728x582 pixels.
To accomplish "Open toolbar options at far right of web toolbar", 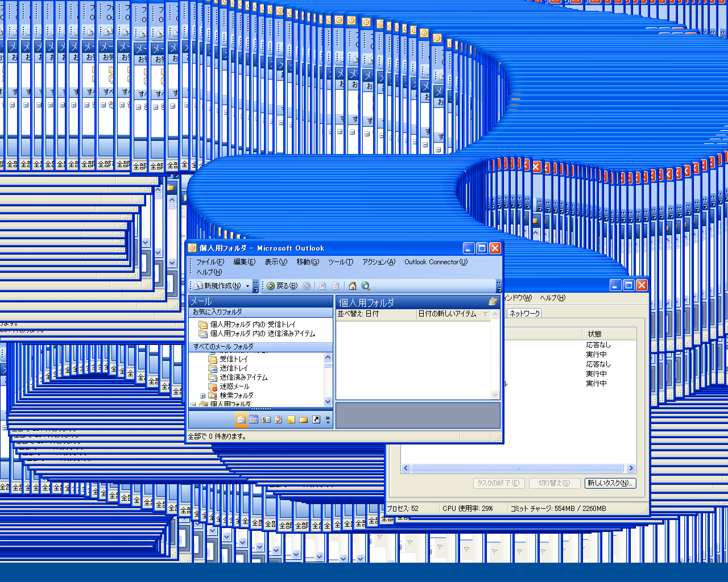I will (499, 286).
